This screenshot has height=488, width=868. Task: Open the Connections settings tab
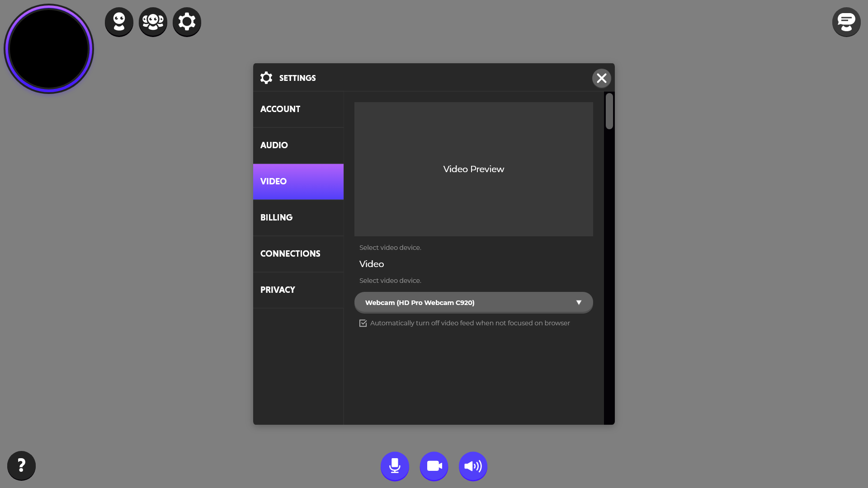coord(298,254)
